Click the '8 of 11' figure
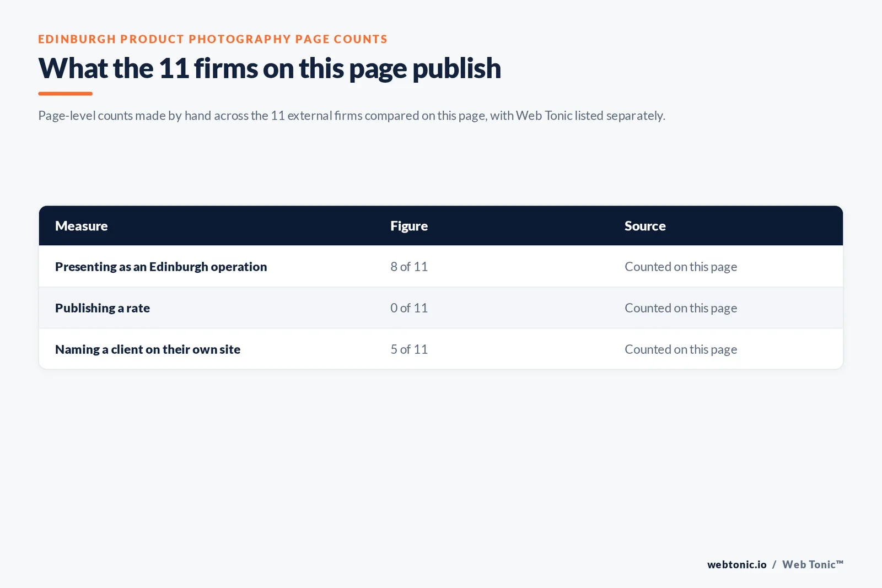882x588 pixels. [409, 267]
